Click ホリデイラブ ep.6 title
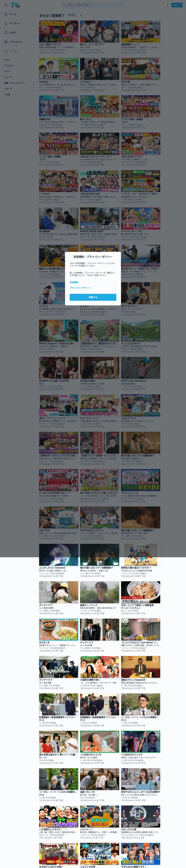Viewport: 186px width, 868px height. [x=46, y=605]
